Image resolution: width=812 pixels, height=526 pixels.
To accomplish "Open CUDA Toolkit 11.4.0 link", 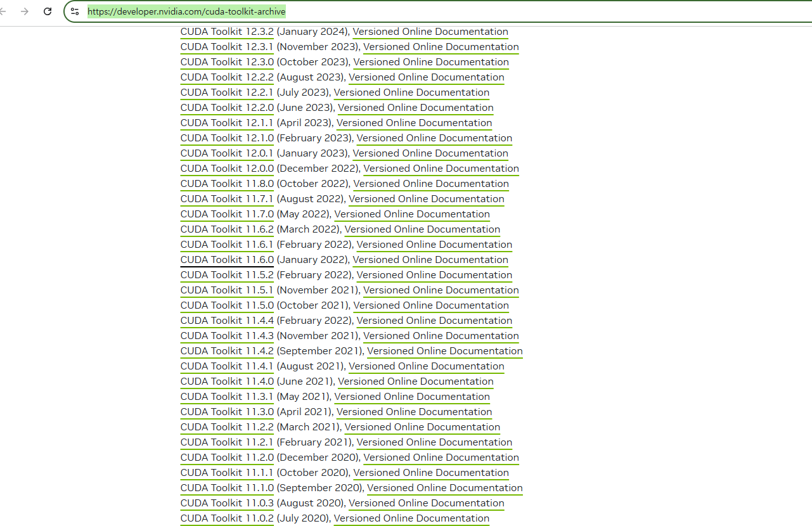I will [227, 382].
